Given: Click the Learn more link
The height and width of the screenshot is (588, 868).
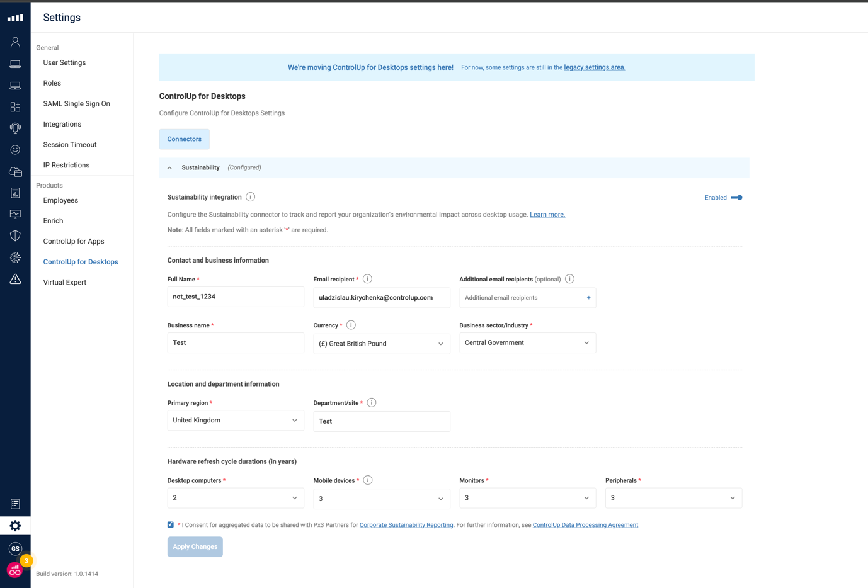Looking at the screenshot, I should [547, 215].
